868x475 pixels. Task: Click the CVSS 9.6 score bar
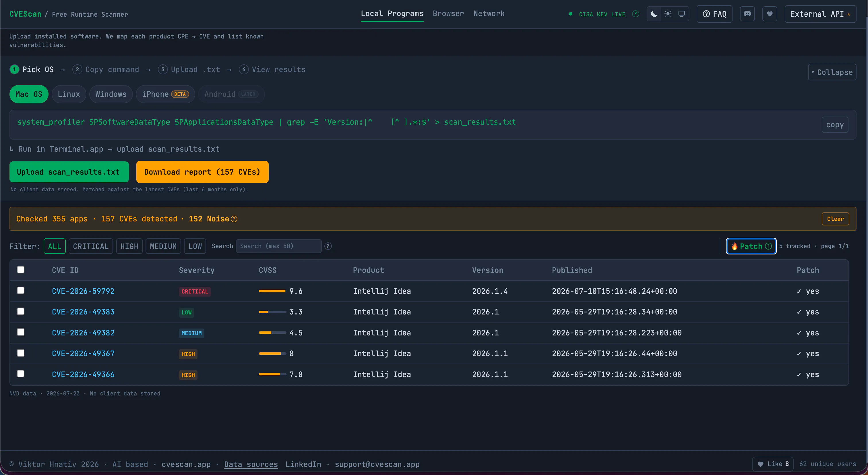[x=272, y=291]
